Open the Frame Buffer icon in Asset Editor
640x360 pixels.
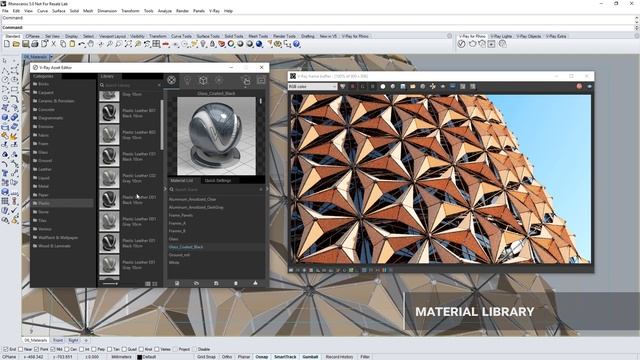261,80
